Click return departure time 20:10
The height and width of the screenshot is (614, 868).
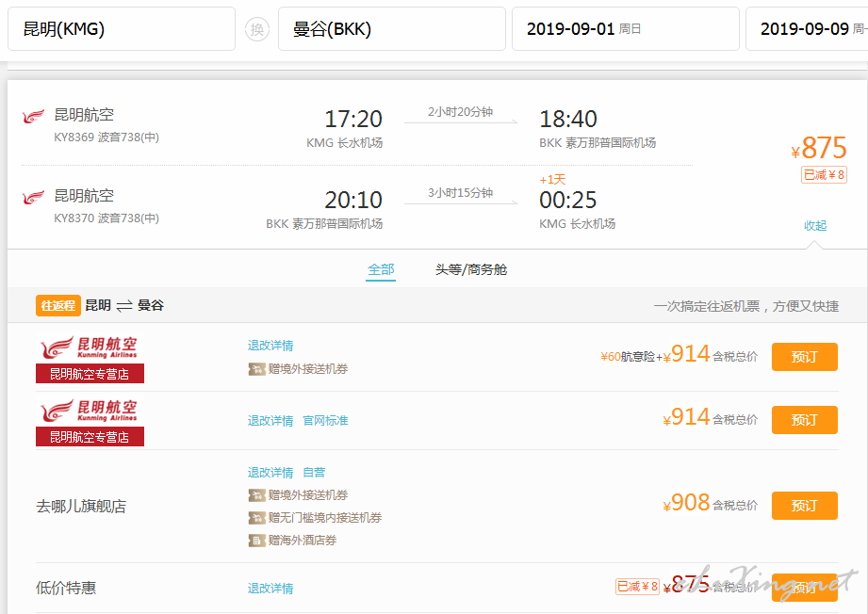point(353,200)
